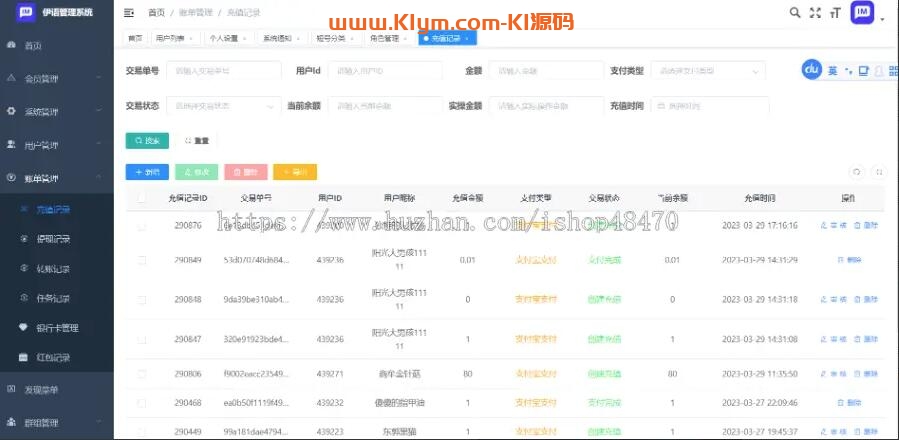The height and width of the screenshot is (440, 899).
Task: Focus the 金额 input field
Action: coord(546,71)
